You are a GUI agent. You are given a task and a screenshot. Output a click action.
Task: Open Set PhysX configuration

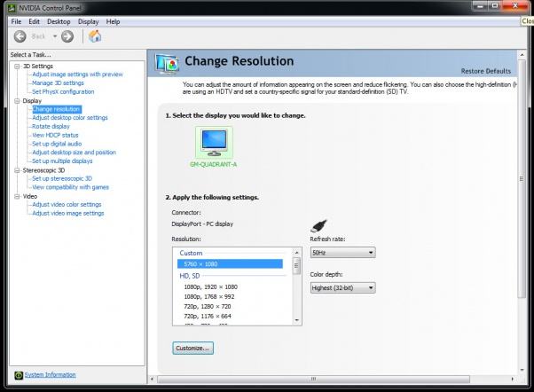point(63,91)
